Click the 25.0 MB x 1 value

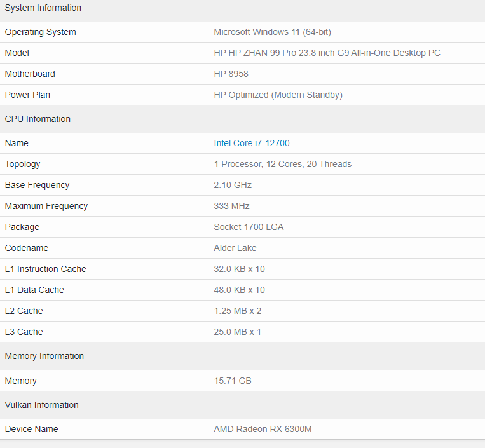point(237,332)
